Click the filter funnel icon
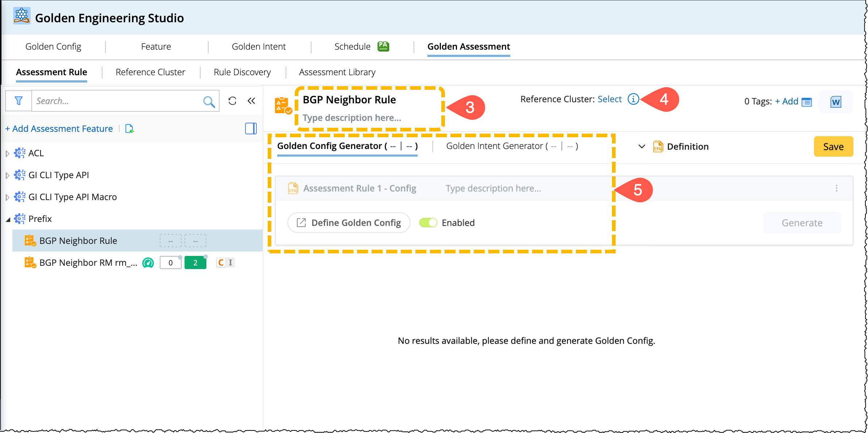The width and height of the screenshot is (868, 433). click(19, 101)
